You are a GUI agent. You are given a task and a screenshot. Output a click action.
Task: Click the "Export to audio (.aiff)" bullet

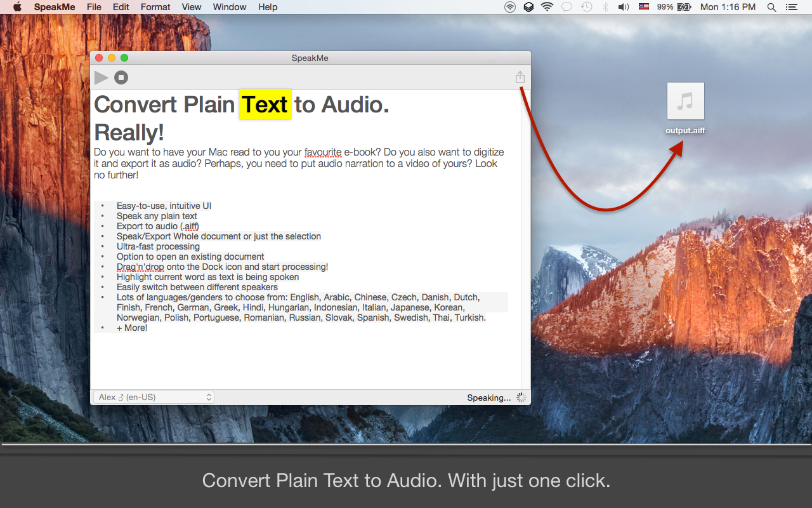[x=157, y=226]
